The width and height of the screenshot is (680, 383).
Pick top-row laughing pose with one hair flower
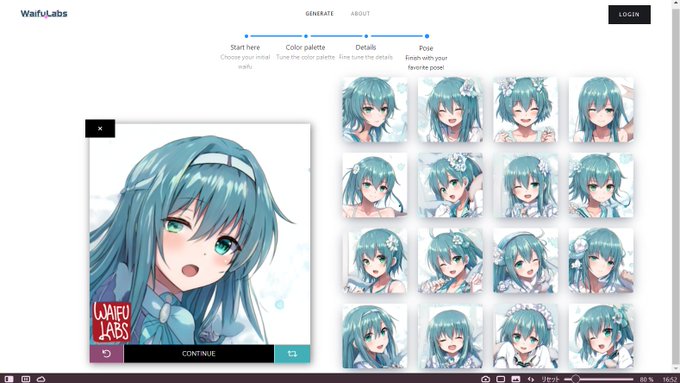click(450, 110)
